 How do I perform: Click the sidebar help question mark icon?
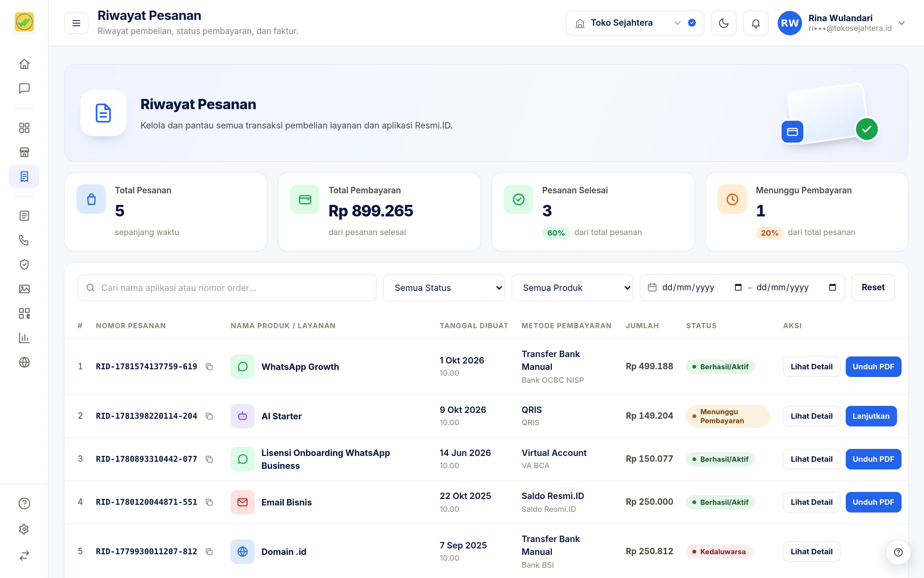24,504
